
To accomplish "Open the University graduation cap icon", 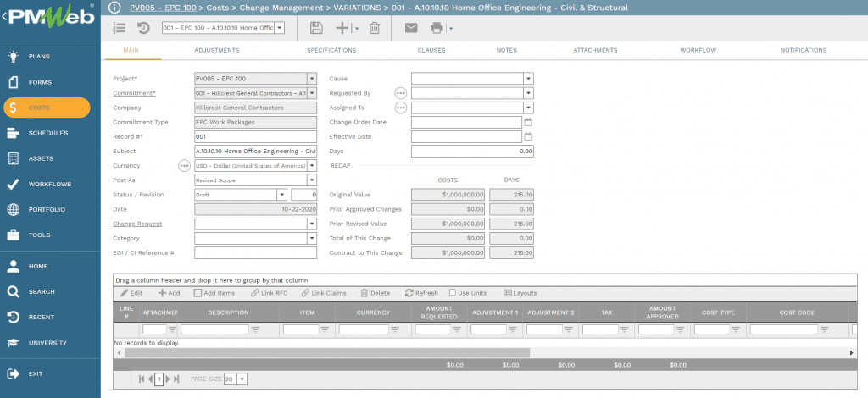I will 14,343.
